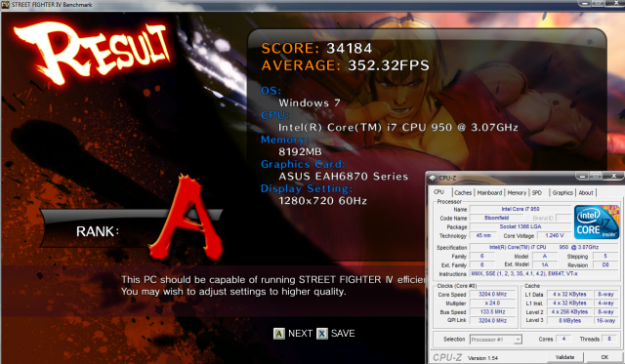Click the CPU-Z title bar icon
Viewport: 625px width, 364px height.
coord(433,178)
